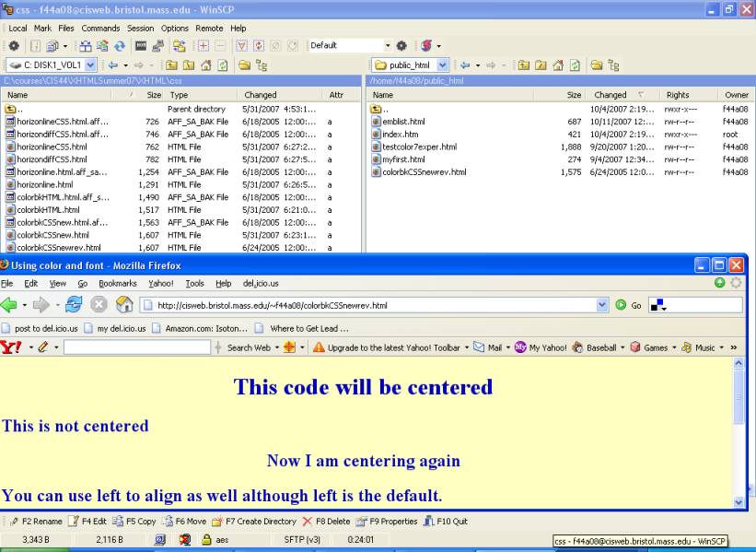Open remote public_html directory dropdown

click(x=443, y=65)
